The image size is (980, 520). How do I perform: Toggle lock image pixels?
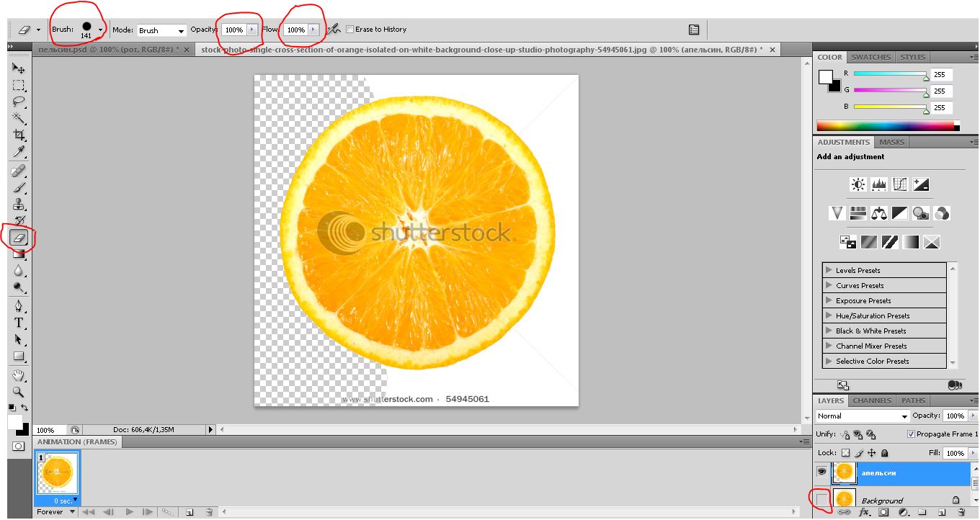pos(859,453)
